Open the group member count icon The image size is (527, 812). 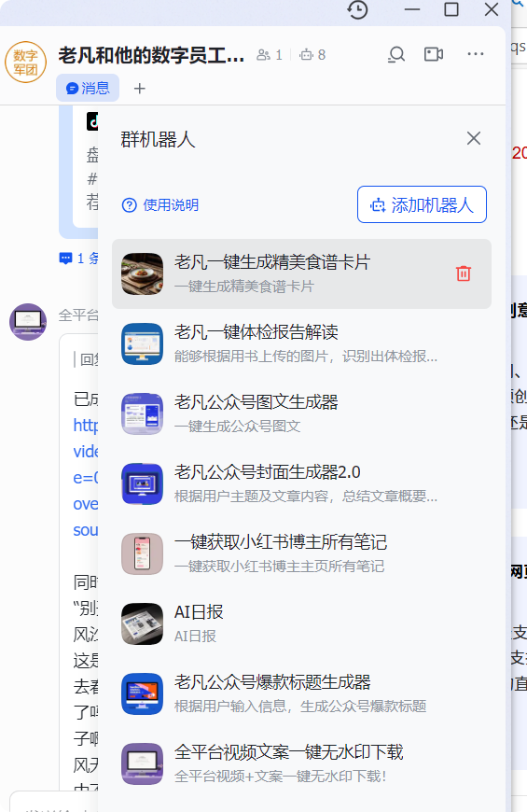click(263, 55)
